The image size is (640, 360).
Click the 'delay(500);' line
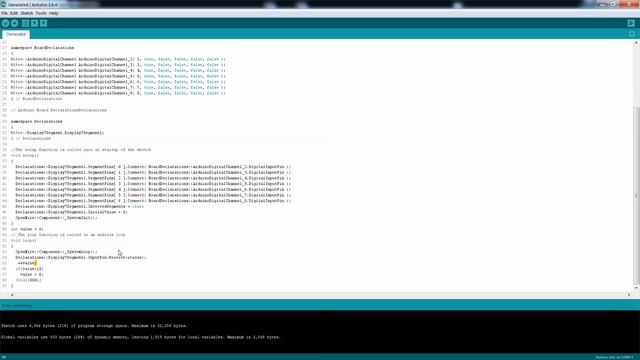[29, 280]
